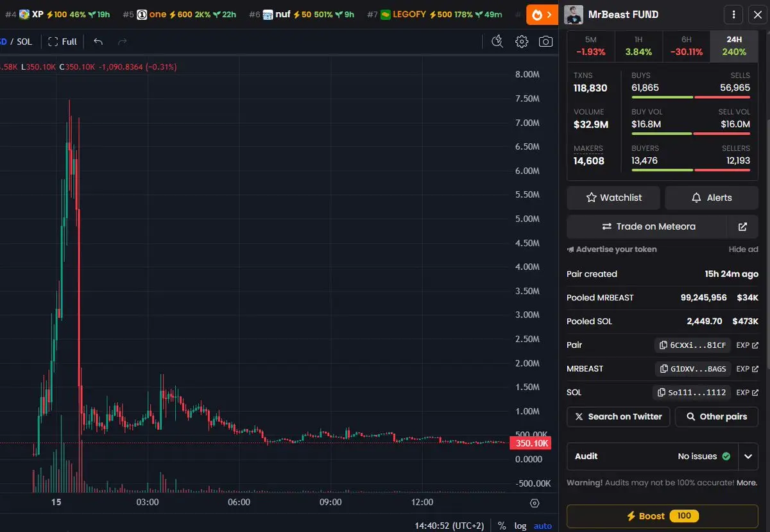Click the TXNS 118,830 stat
This screenshot has height=532, width=770.
[x=590, y=82]
